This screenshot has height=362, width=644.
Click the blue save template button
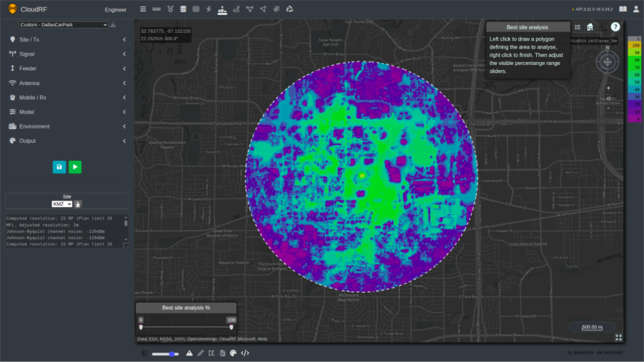(x=59, y=167)
